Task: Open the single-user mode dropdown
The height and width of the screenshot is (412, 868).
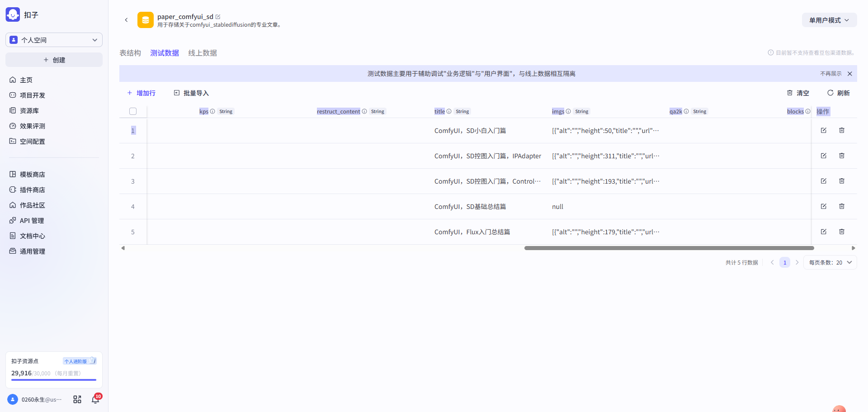Action: click(829, 20)
